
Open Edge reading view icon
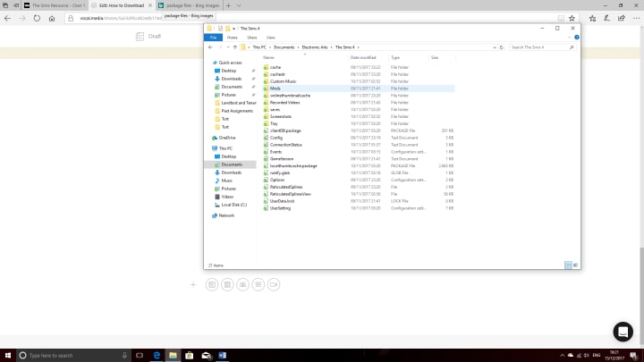tap(561, 19)
